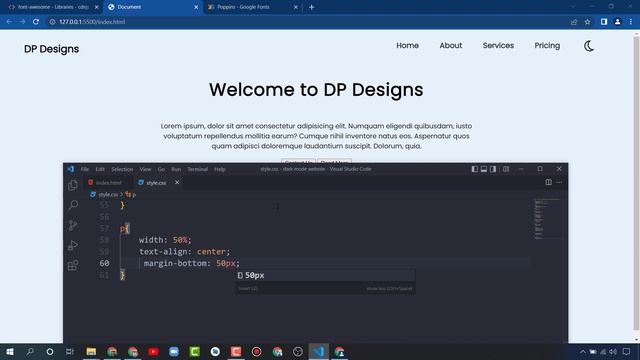Go back in browser history
The height and width of the screenshot is (360, 640).
(9, 22)
